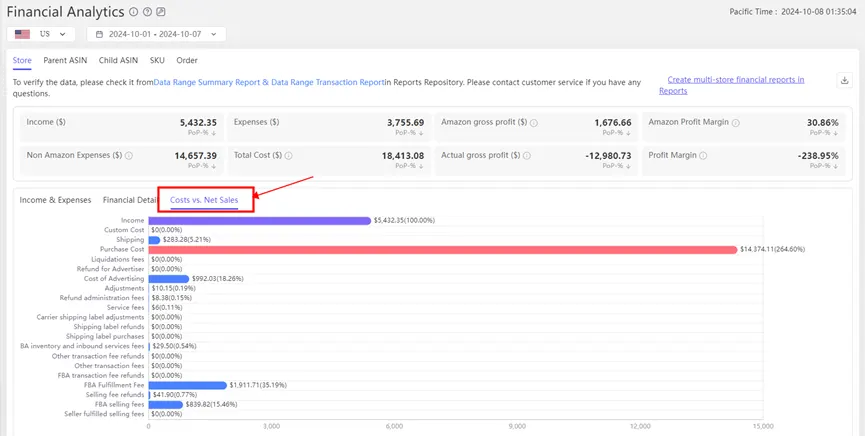Click Amazon gross profit value 1,676.66

tap(613, 123)
